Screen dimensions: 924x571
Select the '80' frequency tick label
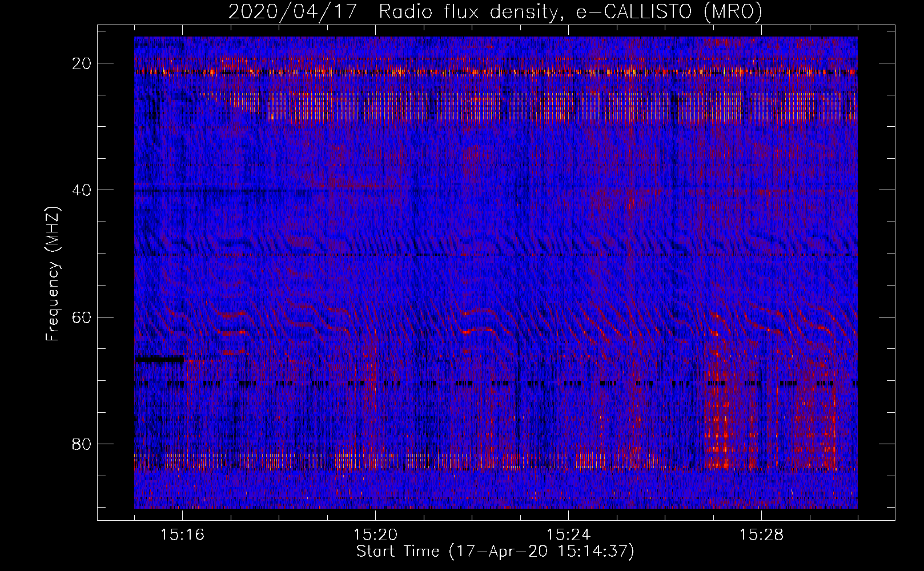tap(82, 444)
